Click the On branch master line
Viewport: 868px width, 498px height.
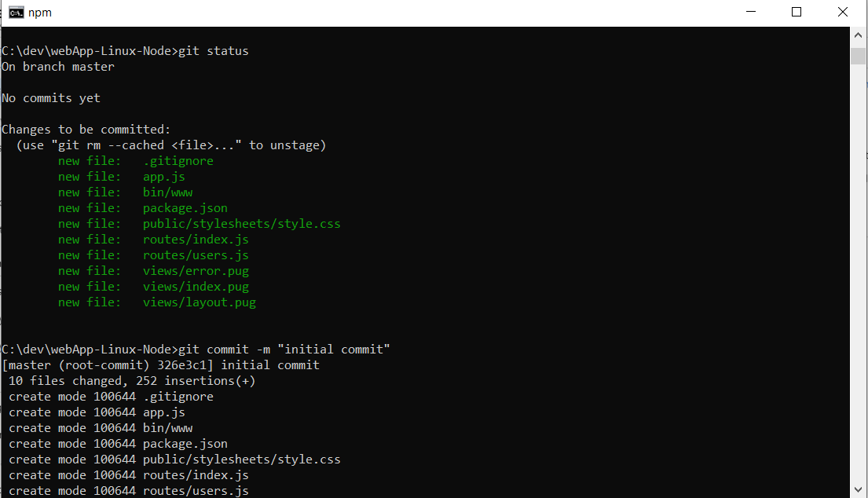click(x=57, y=66)
